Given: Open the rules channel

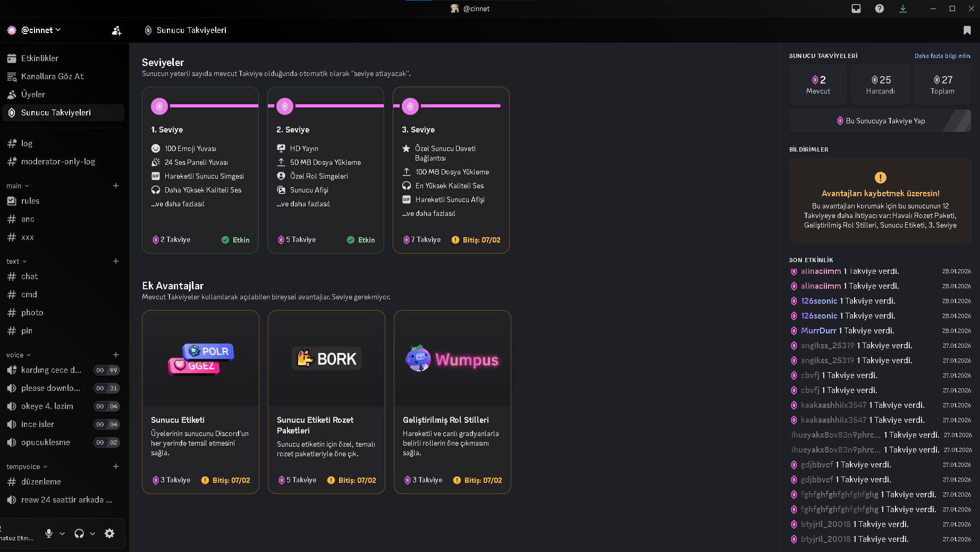Looking at the screenshot, I should pyautogui.click(x=63, y=201).
